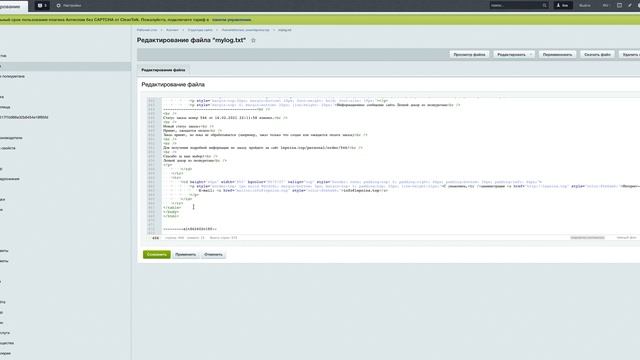
Task: Open the notifications counter in the top bar
Action: (42, 6)
